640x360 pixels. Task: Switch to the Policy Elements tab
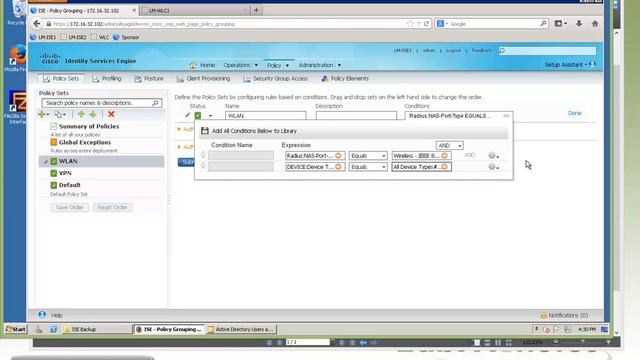pos(345,78)
